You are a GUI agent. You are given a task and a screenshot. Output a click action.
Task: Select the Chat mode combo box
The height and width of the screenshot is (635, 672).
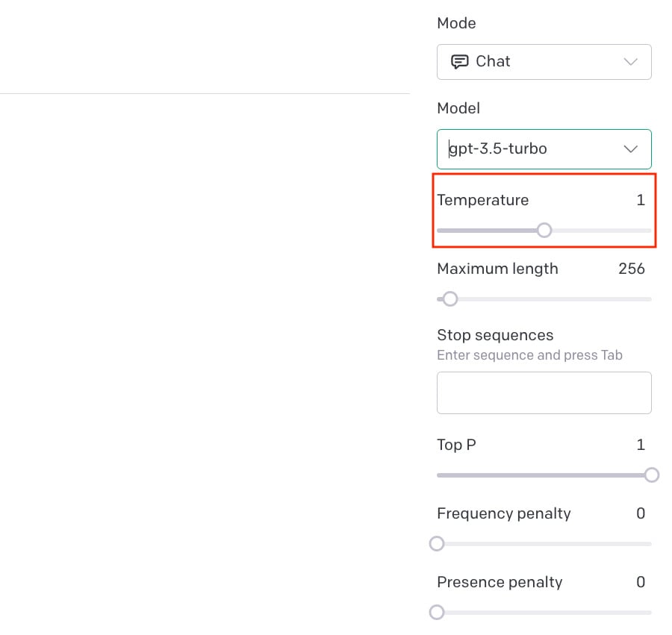coord(544,62)
